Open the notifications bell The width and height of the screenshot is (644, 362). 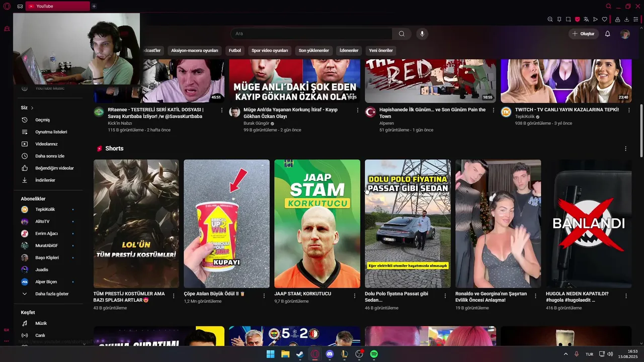point(607,34)
